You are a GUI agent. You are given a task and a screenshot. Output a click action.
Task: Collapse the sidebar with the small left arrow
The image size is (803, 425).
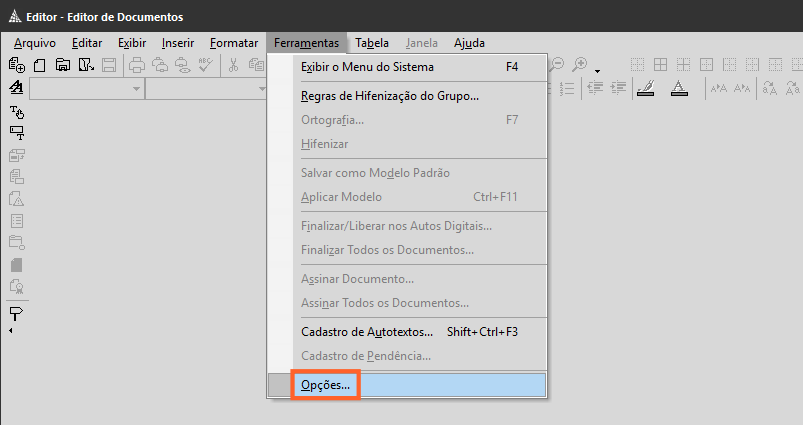(11, 331)
